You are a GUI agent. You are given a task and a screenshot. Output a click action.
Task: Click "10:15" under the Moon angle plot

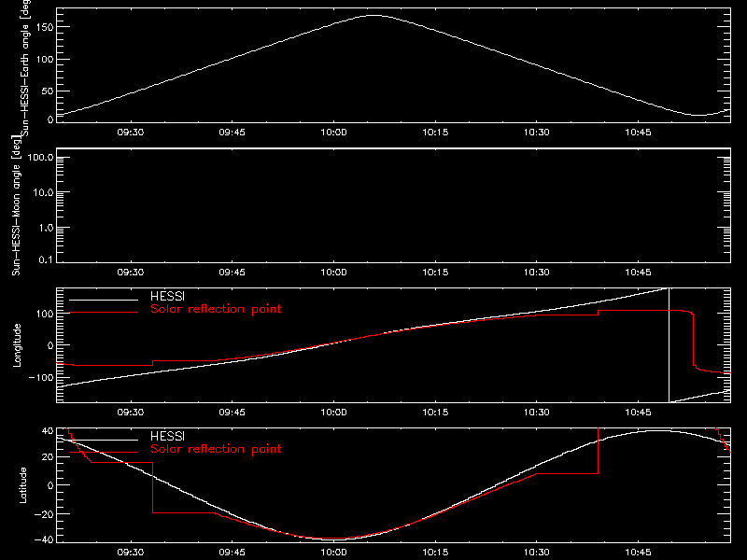pos(435,272)
